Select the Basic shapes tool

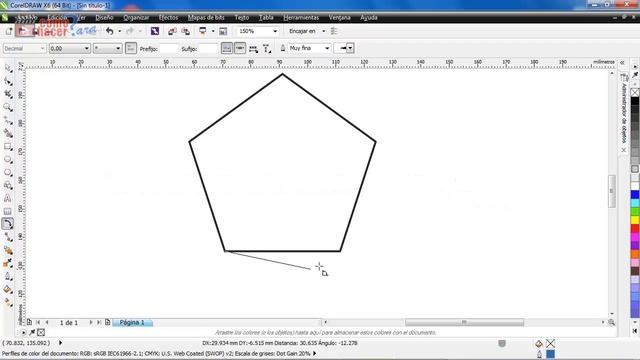coord(8,186)
